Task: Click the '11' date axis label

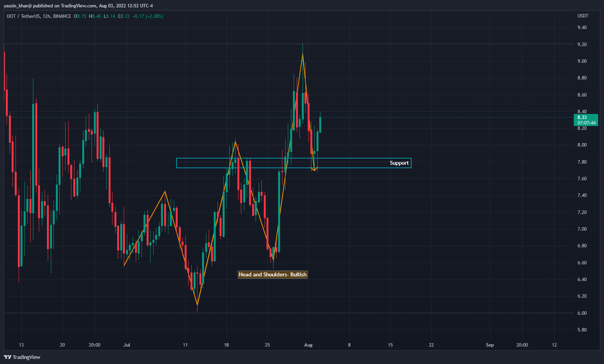Action: (x=185, y=345)
